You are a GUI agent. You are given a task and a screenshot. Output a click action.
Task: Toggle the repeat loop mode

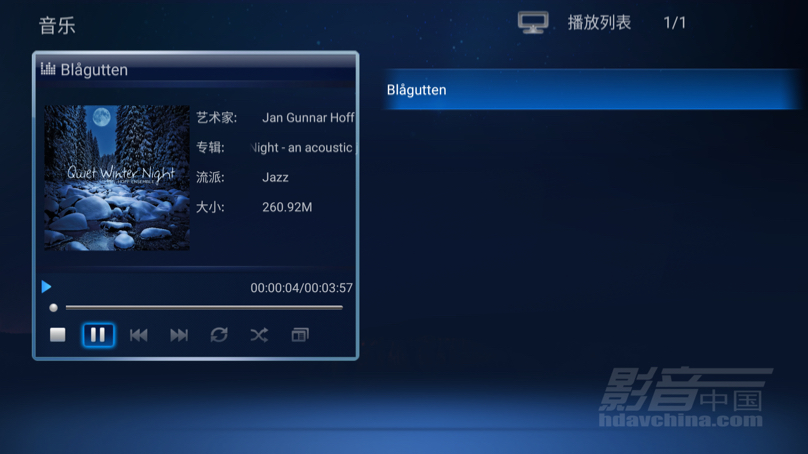click(x=219, y=335)
